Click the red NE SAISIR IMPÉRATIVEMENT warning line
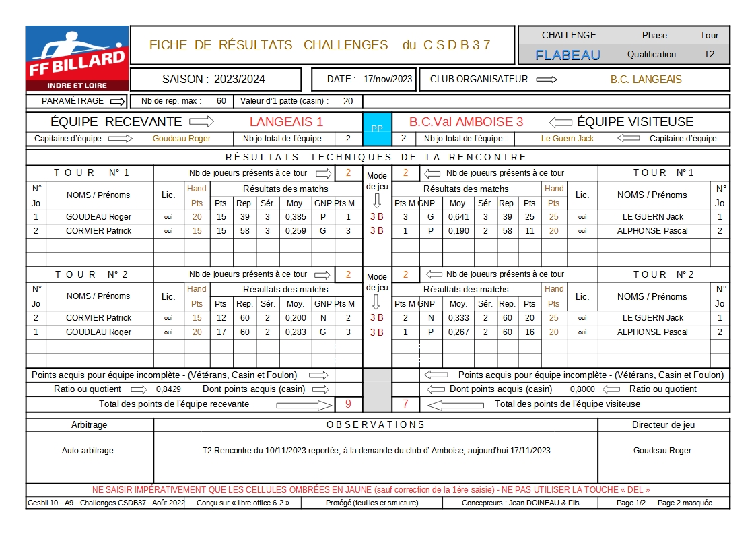The height and width of the screenshot is (535, 756). pos(371,490)
